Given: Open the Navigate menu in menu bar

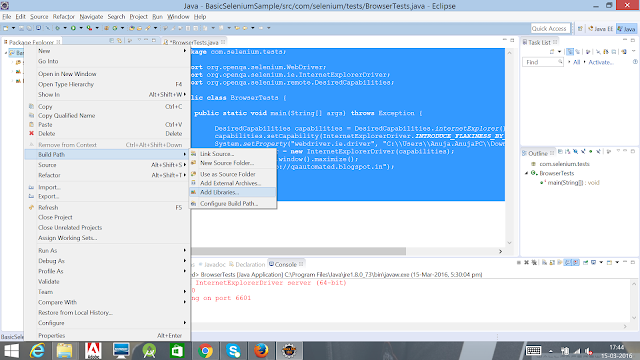Looking at the screenshot, I should coord(91,17).
